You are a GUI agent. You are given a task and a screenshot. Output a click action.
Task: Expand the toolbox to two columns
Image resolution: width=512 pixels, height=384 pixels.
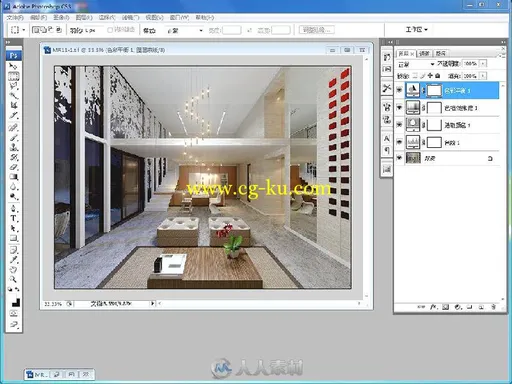coord(8,42)
